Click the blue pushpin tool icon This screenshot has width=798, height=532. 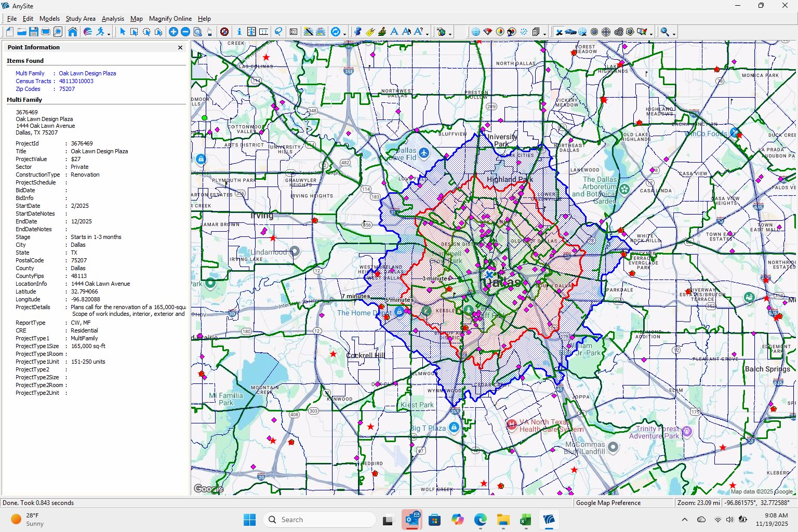(x=357, y=32)
